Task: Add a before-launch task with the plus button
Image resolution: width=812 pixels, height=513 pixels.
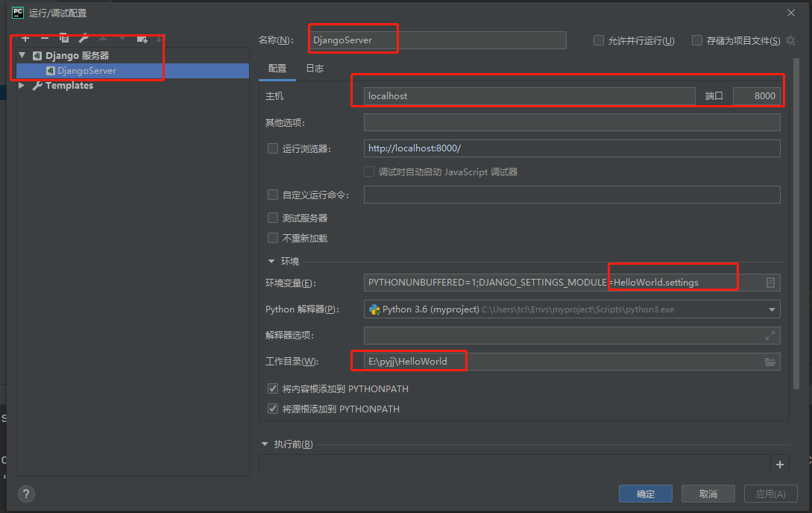Action: (x=779, y=464)
